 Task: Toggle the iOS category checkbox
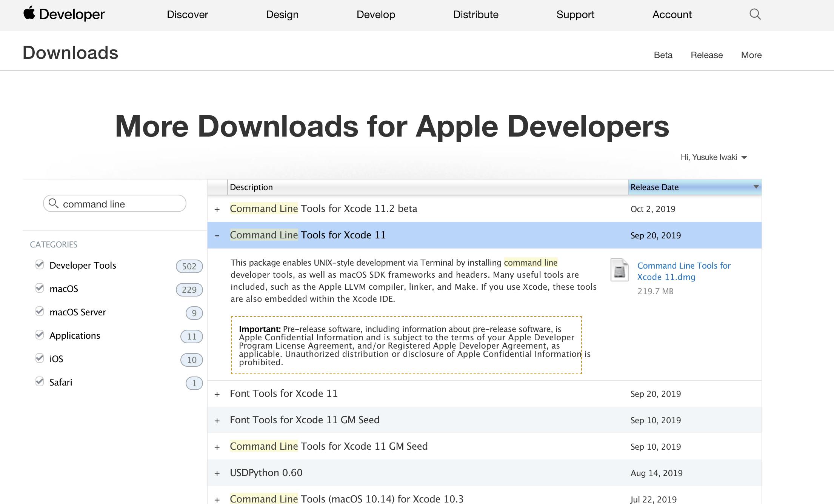[x=40, y=358]
